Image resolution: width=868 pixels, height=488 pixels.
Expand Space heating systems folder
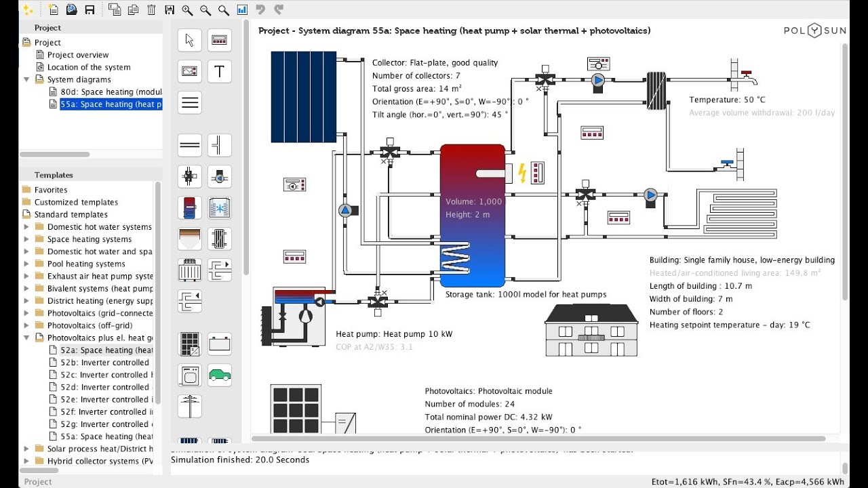coord(26,239)
